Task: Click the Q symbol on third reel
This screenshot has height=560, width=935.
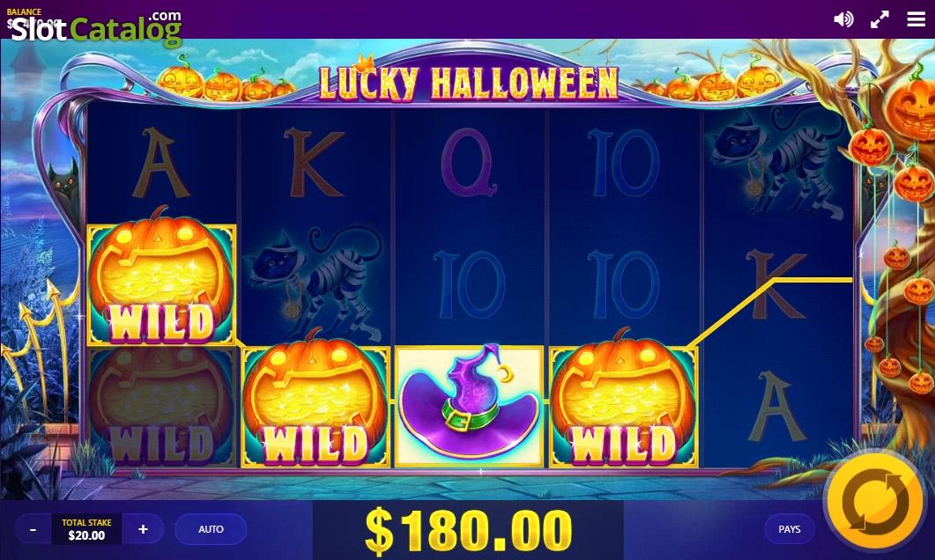Action: [x=469, y=162]
